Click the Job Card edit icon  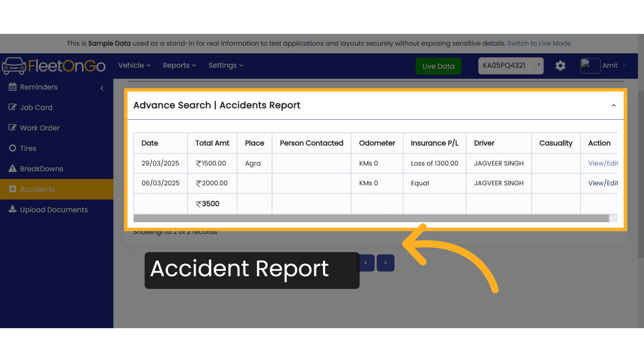point(12,107)
